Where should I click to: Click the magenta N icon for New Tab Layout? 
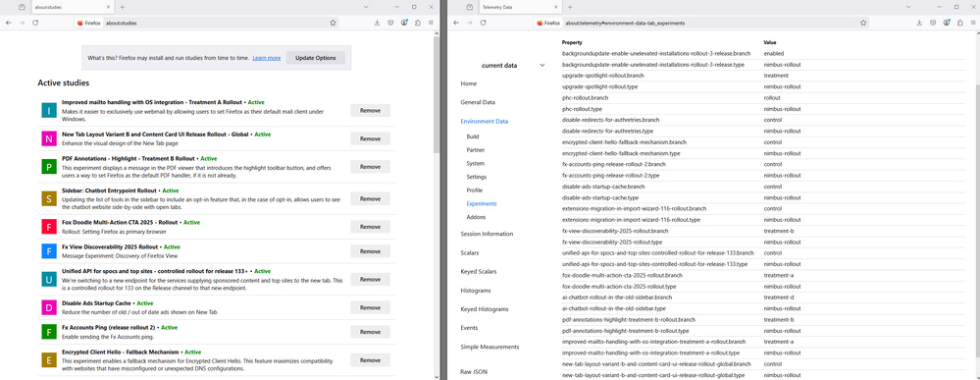tap(48, 138)
